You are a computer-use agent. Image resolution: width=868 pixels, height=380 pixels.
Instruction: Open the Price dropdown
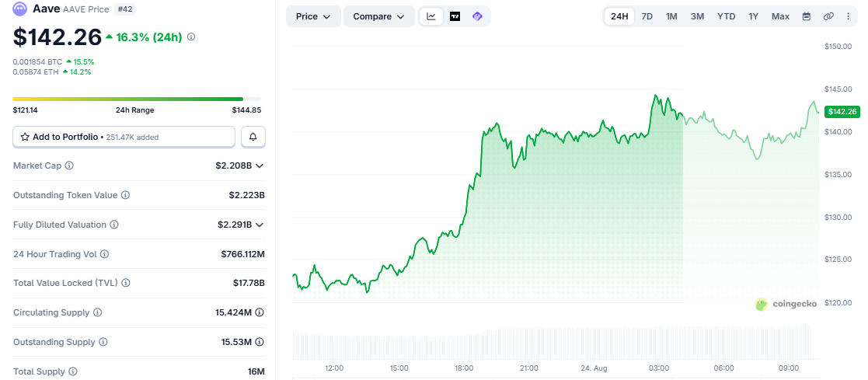pyautogui.click(x=313, y=16)
